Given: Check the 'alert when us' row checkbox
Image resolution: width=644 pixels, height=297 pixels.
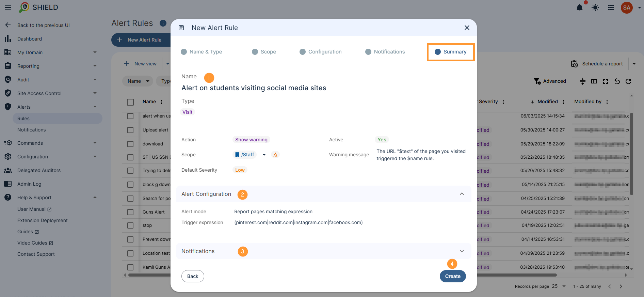Looking at the screenshot, I should (x=130, y=116).
